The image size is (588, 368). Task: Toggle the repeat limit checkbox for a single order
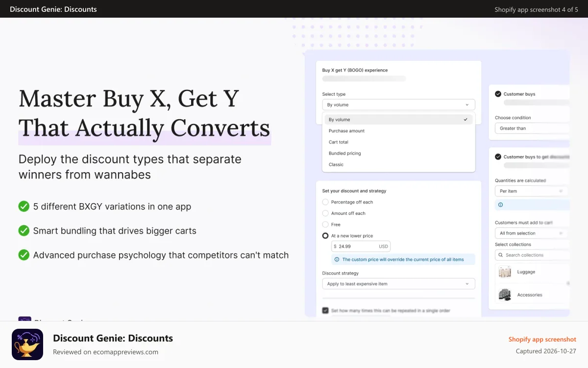click(x=325, y=311)
